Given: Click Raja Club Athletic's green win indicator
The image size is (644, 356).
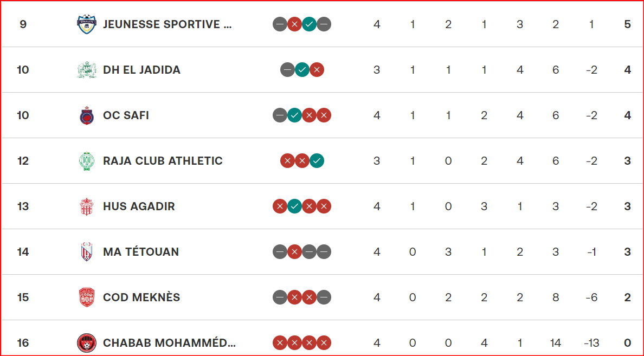Looking at the screenshot, I should 317,161.
